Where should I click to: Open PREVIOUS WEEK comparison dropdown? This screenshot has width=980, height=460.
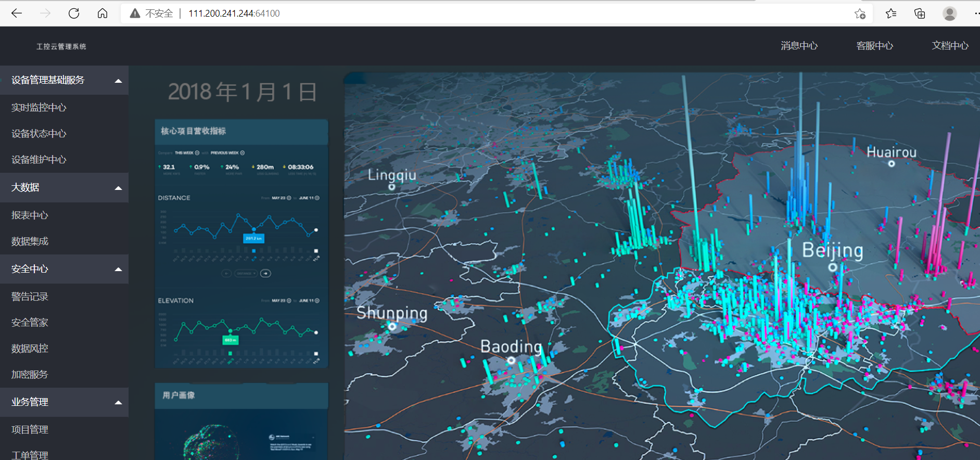[x=227, y=153]
